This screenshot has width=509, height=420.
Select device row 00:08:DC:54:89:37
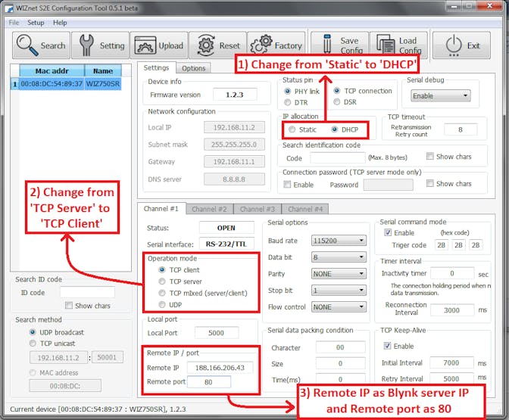tap(52, 84)
